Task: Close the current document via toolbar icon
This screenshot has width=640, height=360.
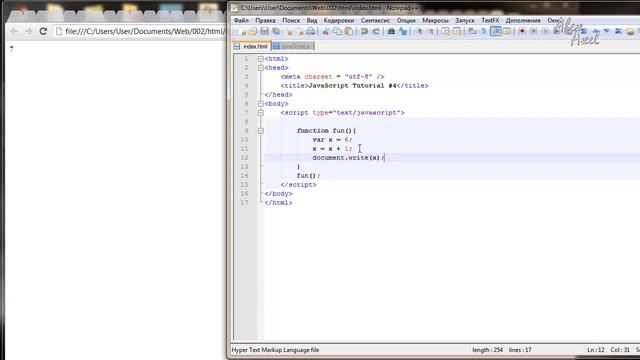Action: coord(289,31)
